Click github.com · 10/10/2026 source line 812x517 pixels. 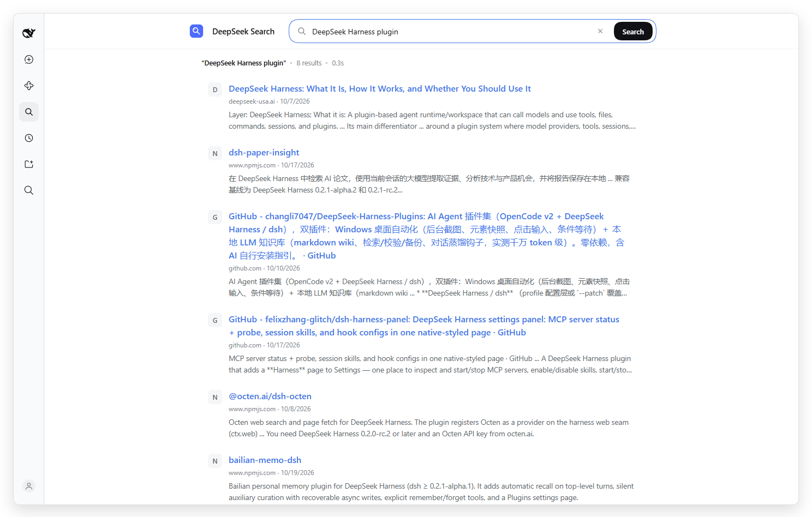click(264, 268)
